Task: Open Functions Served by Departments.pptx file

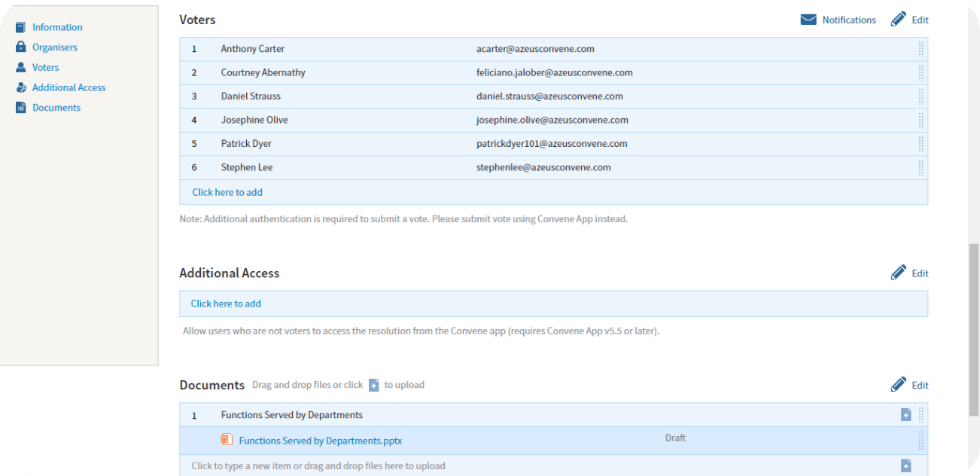Action: [320, 441]
